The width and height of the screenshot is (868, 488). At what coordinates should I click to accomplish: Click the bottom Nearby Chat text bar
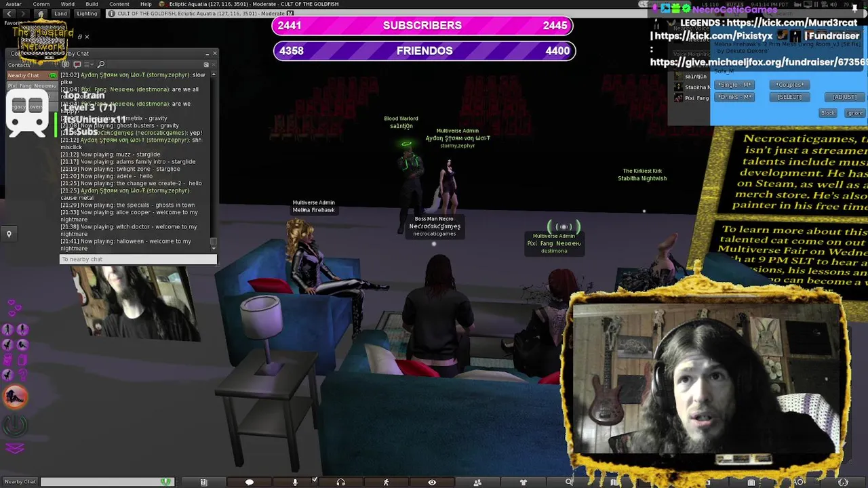[106, 482]
